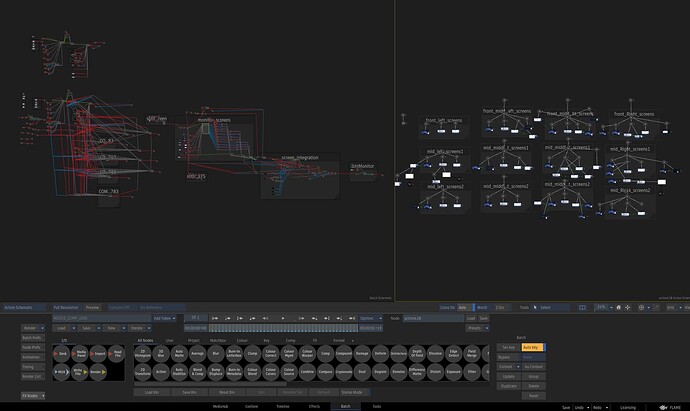Add the Deform node

pos(380,353)
